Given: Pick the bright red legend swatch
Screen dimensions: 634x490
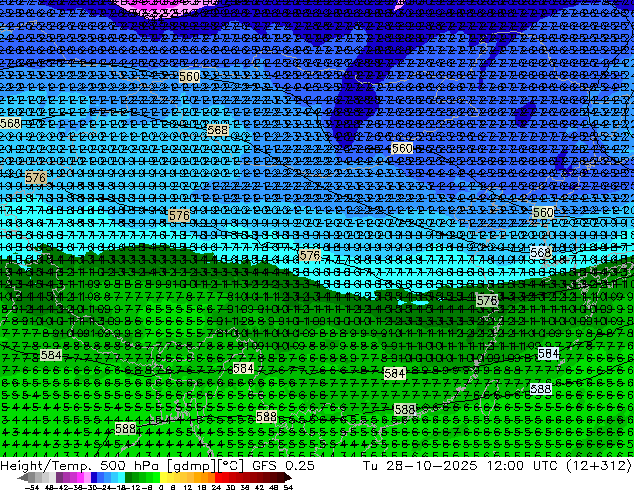Looking at the screenshot, I should point(218,477).
